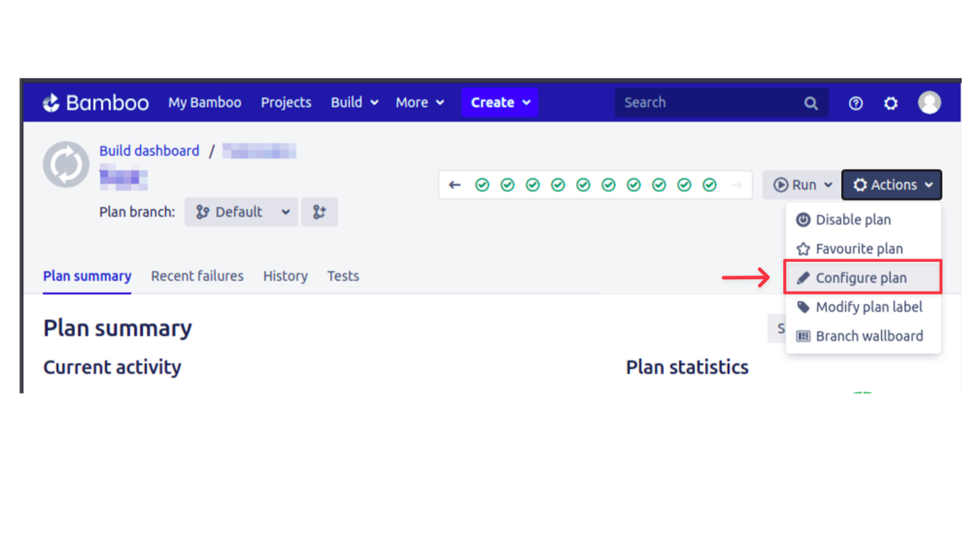Screen dimensions: 980x551
Task: Select Favourite plan menu entry
Action: click(x=859, y=249)
